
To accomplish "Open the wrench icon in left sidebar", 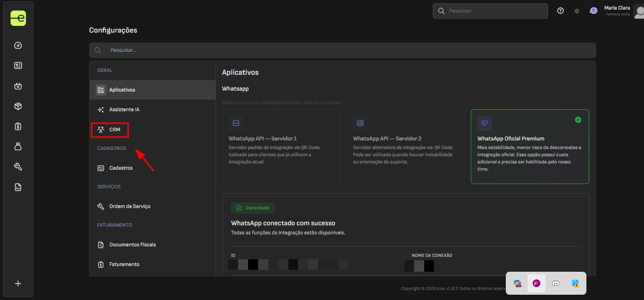I will coord(18,167).
